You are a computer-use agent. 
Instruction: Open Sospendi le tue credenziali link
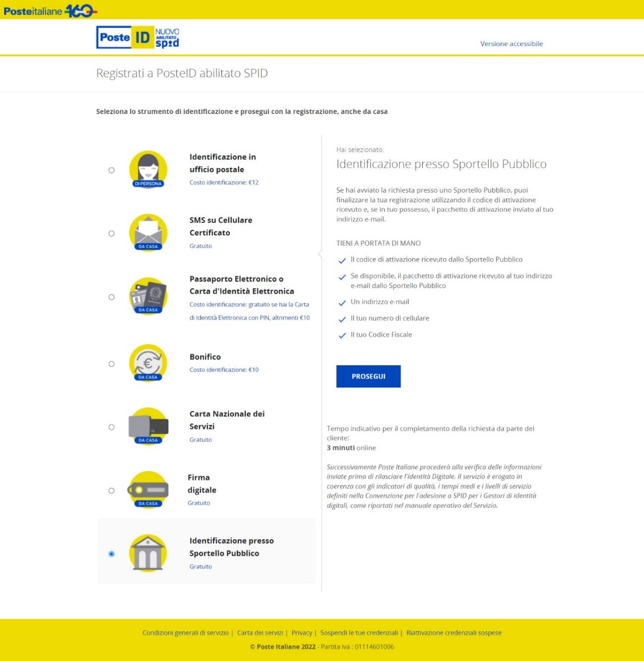point(359,633)
